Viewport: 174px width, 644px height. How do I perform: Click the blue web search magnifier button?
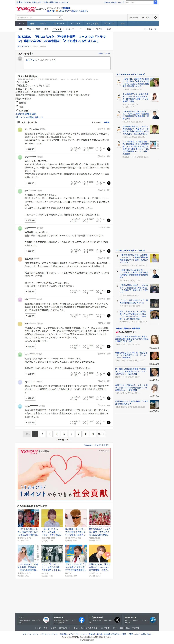coord(155,2)
